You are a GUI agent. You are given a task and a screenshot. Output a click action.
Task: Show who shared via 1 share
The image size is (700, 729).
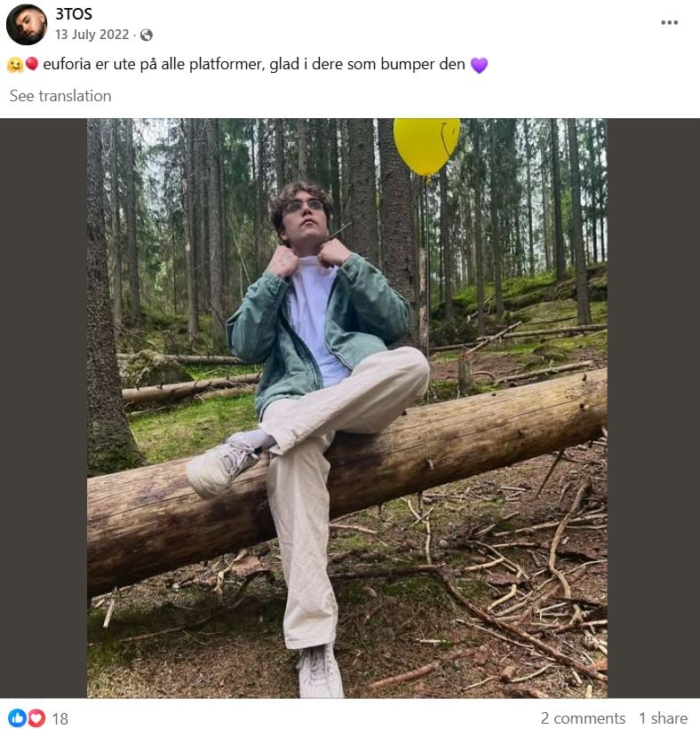click(x=663, y=718)
